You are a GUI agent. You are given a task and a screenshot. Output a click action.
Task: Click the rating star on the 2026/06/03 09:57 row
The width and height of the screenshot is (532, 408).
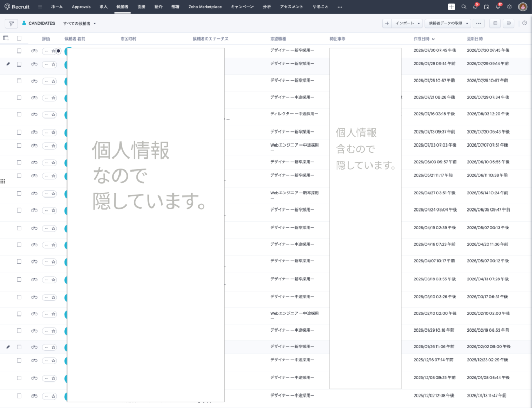coord(54,162)
